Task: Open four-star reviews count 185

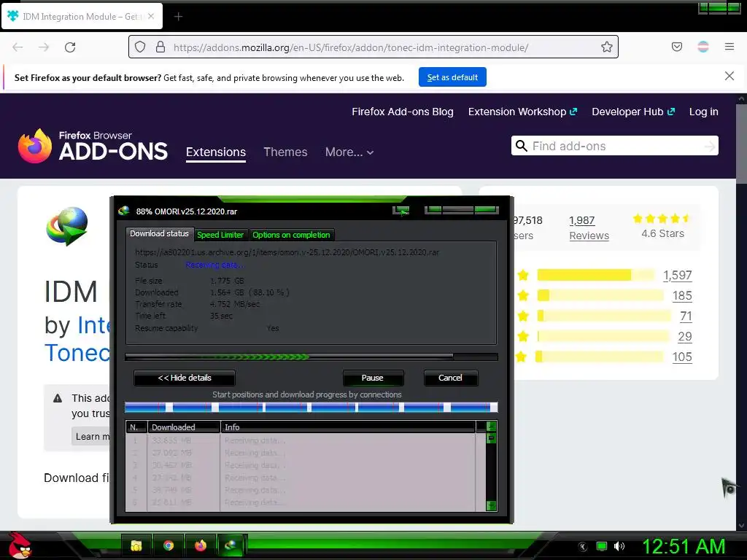Action: click(682, 295)
